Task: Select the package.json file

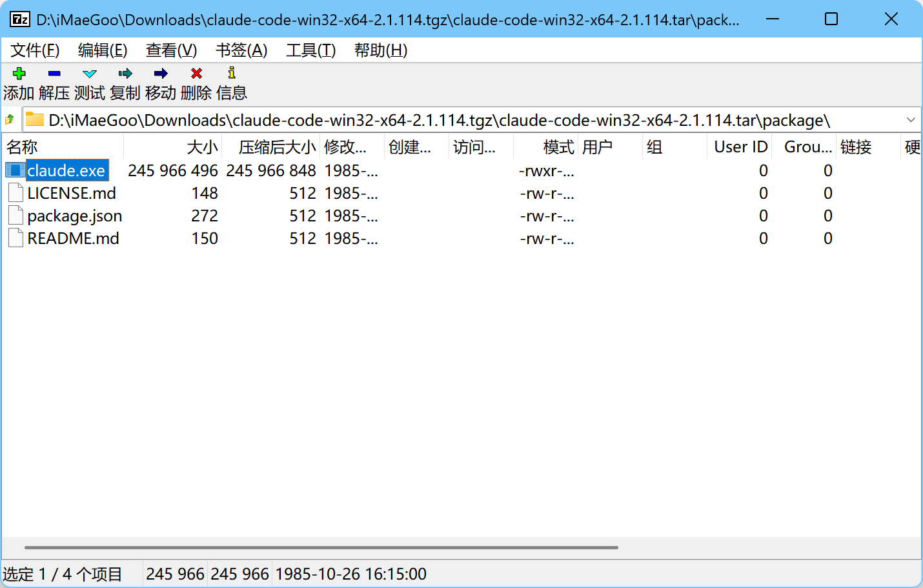Action: pyautogui.click(x=74, y=216)
